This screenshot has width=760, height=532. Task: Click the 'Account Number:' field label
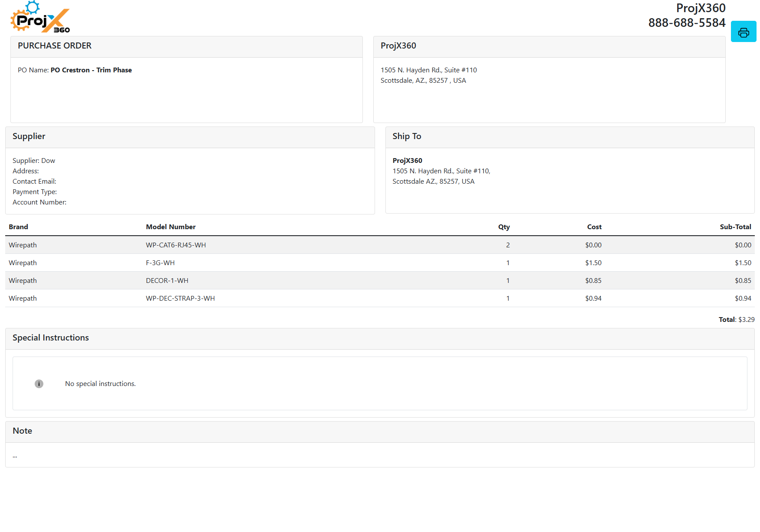pos(39,202)
